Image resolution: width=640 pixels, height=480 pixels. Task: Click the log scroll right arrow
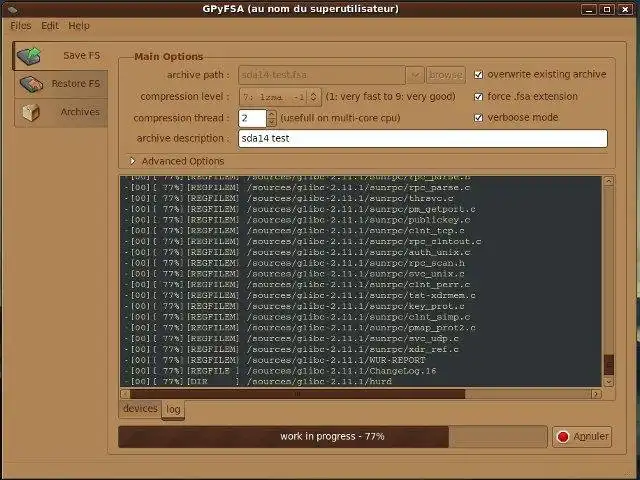pyautogui.click(x=596, y=394)
